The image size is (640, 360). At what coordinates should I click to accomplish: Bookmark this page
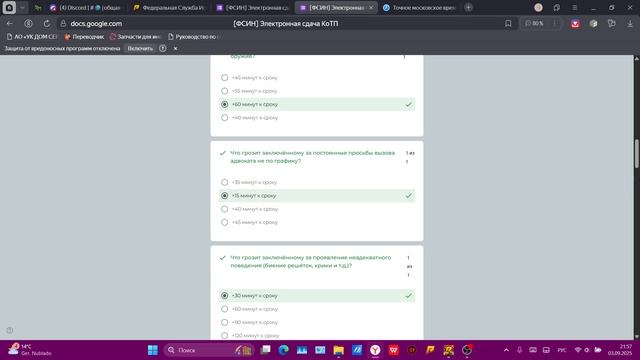508,24
